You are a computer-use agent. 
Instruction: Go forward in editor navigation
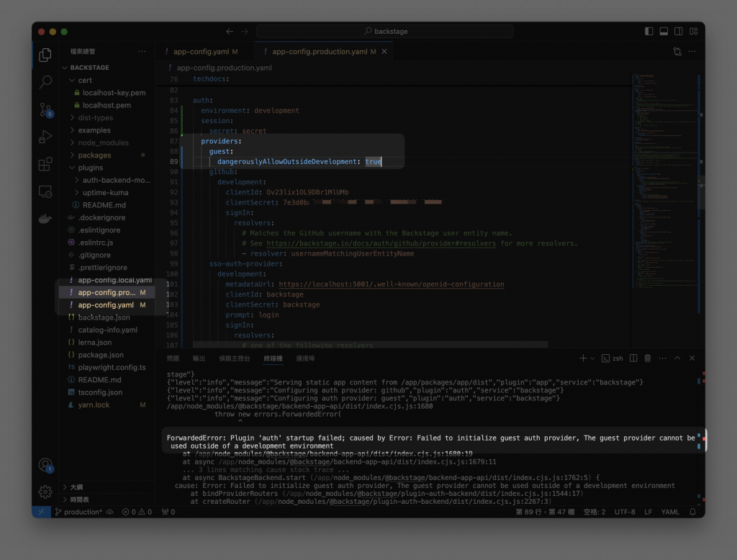[245, 32]
